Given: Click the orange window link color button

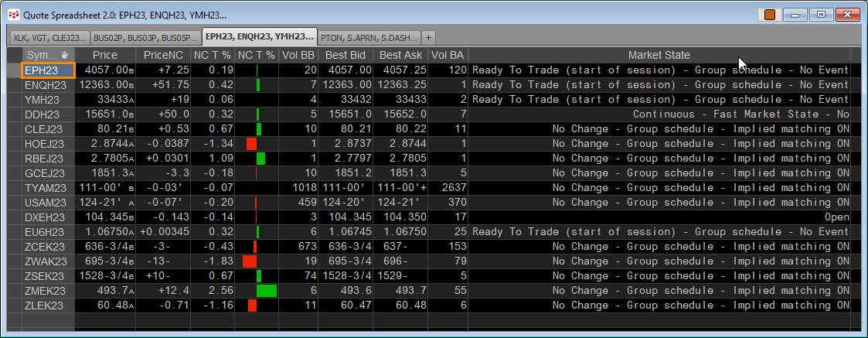Looking at the screenshot, I should pyautogui.click(x=769, y=14).
